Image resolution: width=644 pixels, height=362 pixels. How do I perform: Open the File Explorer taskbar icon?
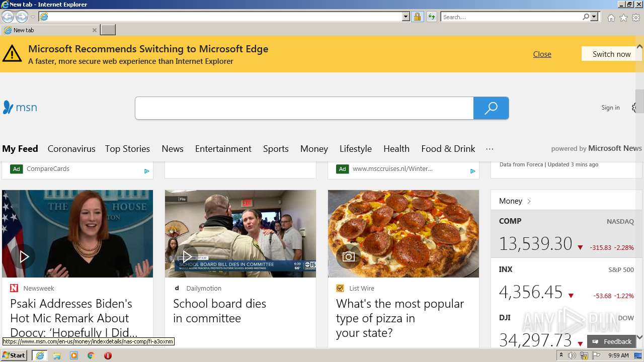pos(57,355)
